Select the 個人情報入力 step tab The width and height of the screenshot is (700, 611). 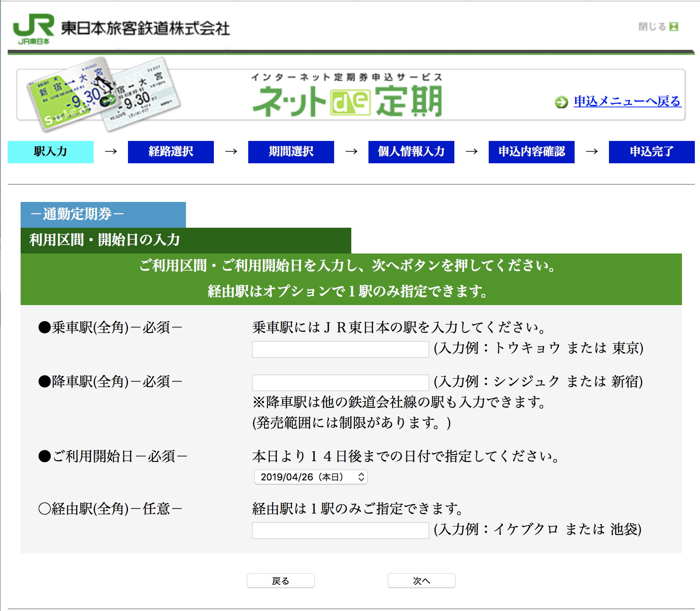(x=411, y=152)
